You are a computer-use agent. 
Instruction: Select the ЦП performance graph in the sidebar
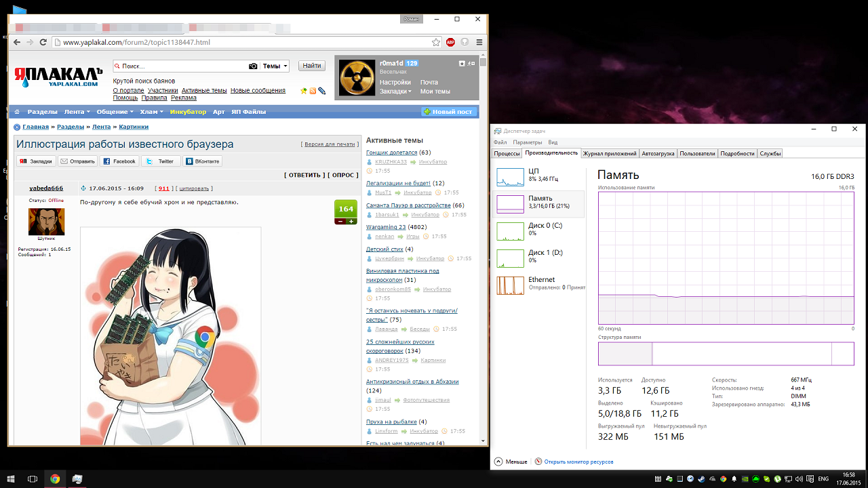[539, 176]
